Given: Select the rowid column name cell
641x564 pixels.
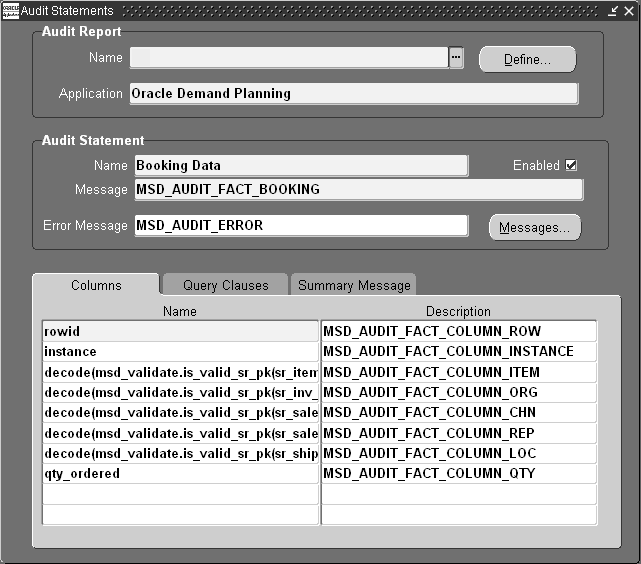Looking at the screenshot, I should [180, 331].
